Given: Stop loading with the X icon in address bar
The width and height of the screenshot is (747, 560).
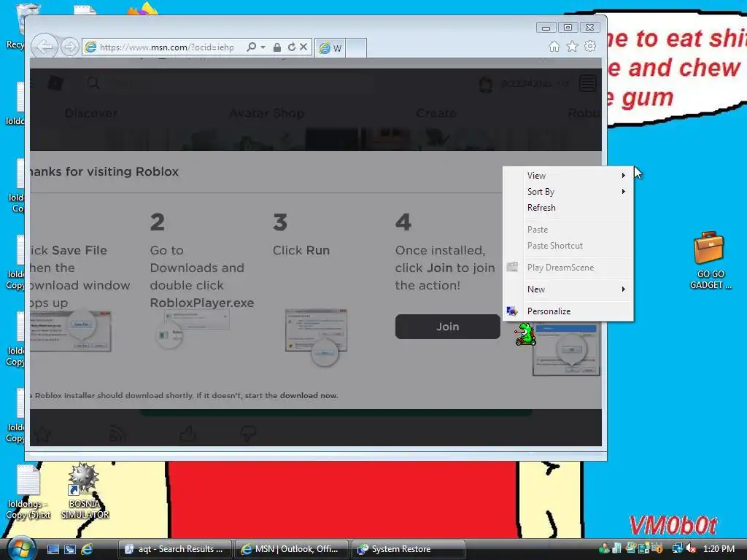Looking at the screenshot, I should click(303, 47).
